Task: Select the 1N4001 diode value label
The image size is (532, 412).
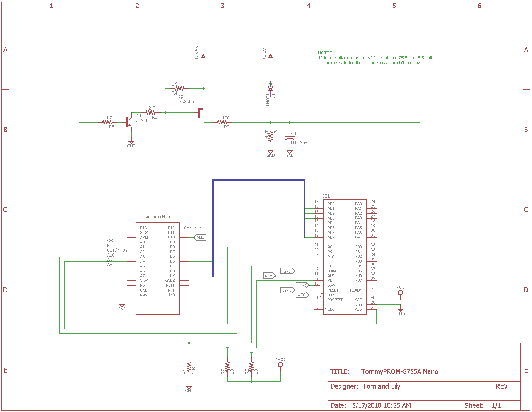Action: pyautogui.click(x=268, y=101)
